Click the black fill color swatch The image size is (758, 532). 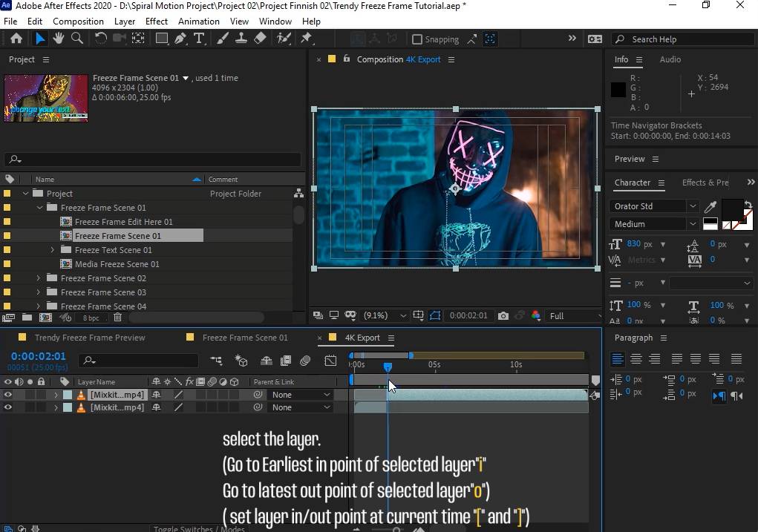[x=731, y=209]
